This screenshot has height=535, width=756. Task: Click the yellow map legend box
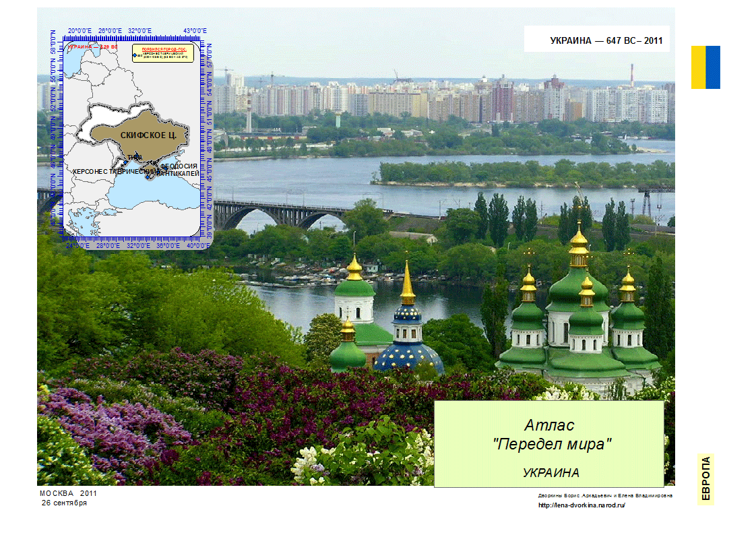[x=163, y=53]
